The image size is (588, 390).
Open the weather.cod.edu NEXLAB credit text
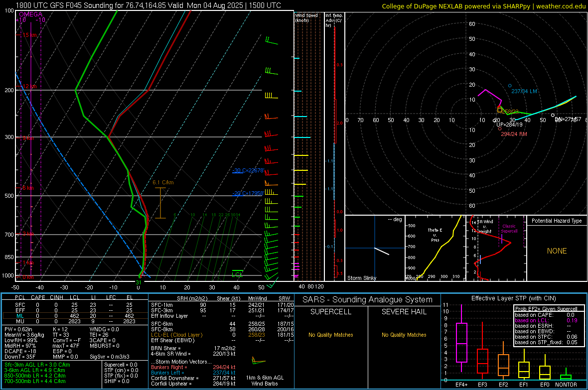pyautogui.click(x=483, y=6)
